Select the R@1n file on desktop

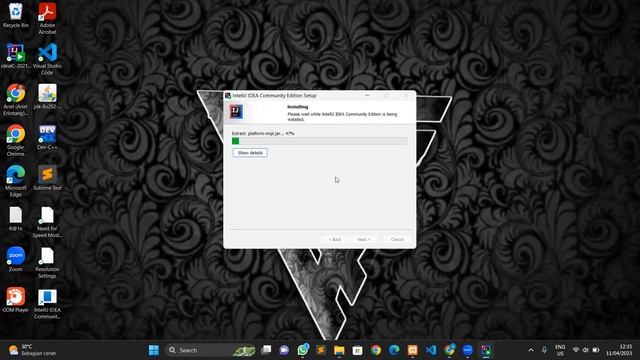click(x=16, y=219)
